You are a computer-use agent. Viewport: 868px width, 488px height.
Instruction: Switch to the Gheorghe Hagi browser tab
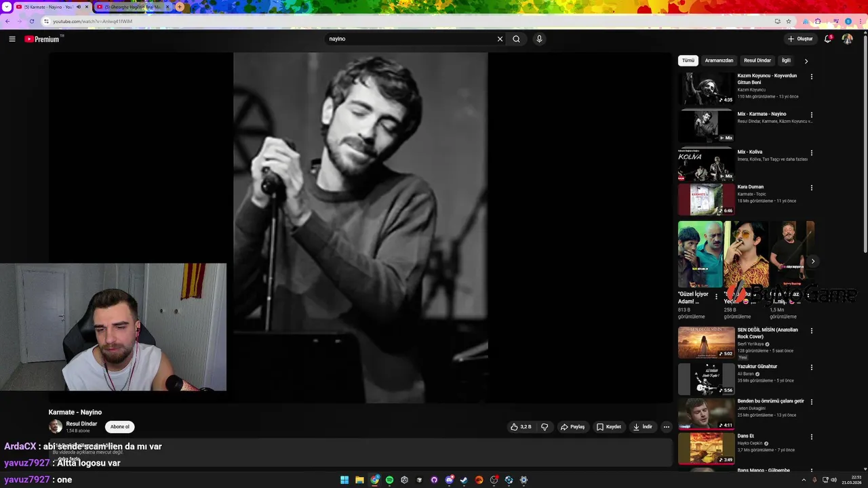(132, 7)
